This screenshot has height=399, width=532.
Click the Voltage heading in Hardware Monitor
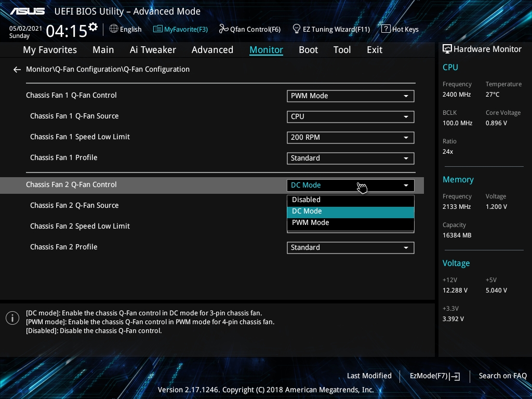coord(456,263)
